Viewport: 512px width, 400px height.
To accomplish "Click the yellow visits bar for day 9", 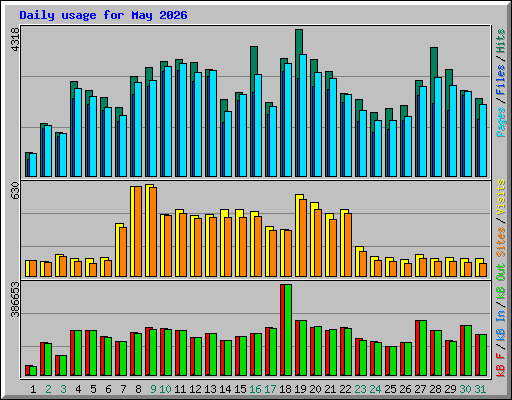I will tap(148, 230).
